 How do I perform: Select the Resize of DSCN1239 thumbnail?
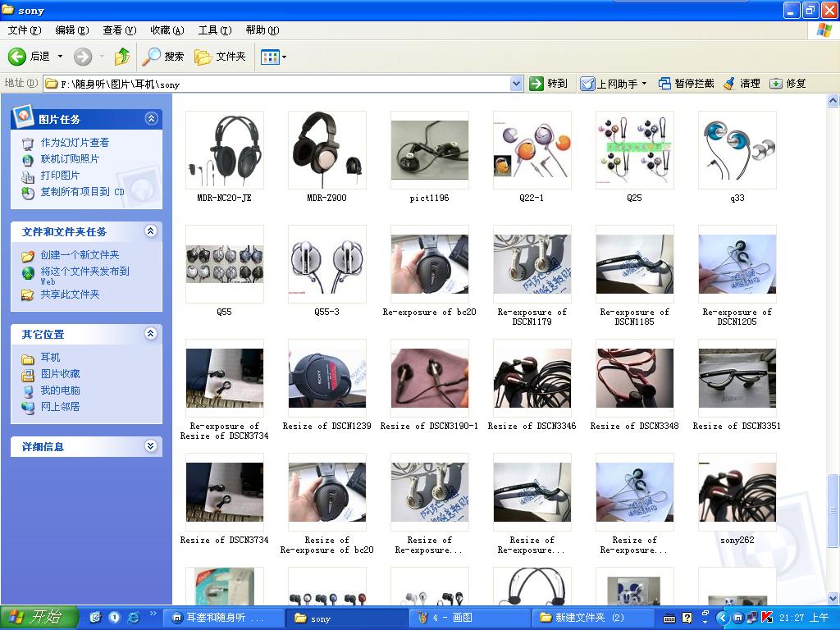pyautogui.click(x=327, y=378)
